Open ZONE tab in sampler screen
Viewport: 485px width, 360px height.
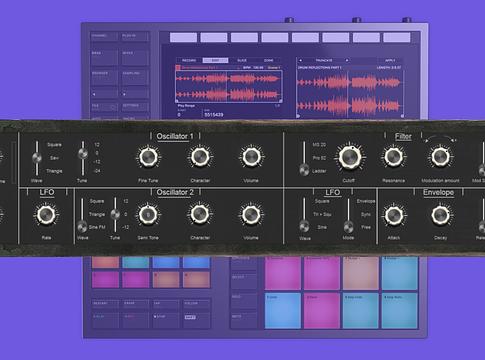point(268,60)
